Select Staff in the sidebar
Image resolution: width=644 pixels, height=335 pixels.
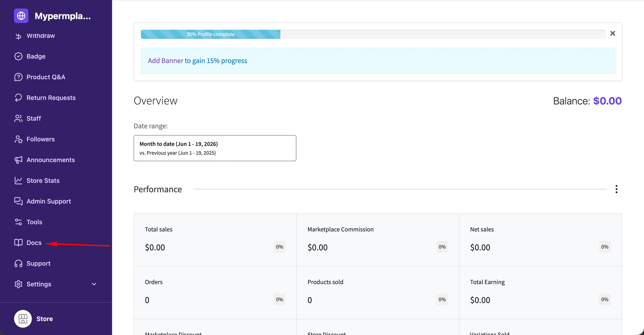pos(34,118)
